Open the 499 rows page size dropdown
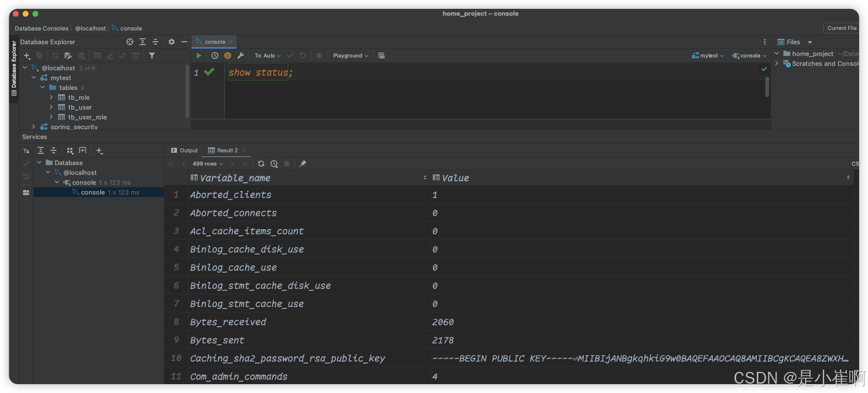This screenshot has height=393, width=868. [208, 164]
